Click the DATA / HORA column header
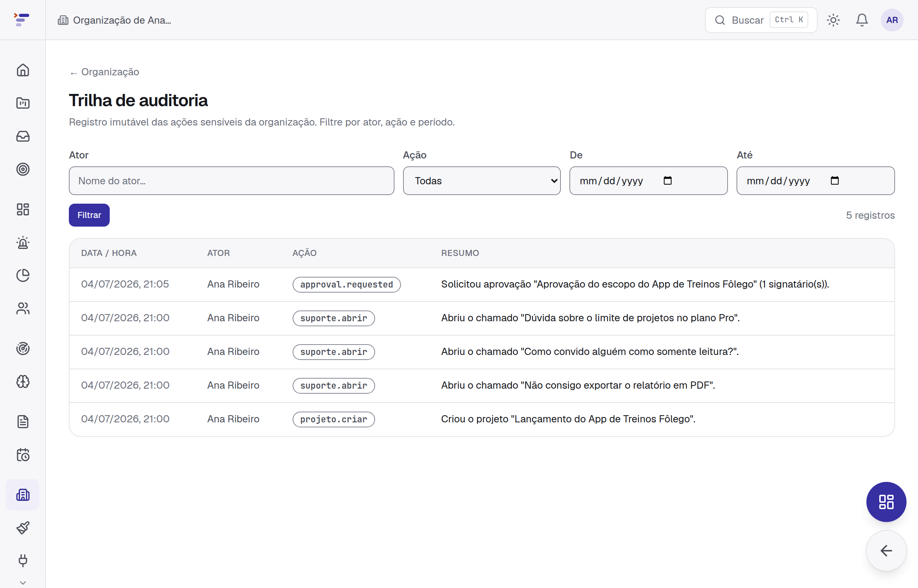The width and height of the screenshot is (918, 588). [x=109, y=253]
